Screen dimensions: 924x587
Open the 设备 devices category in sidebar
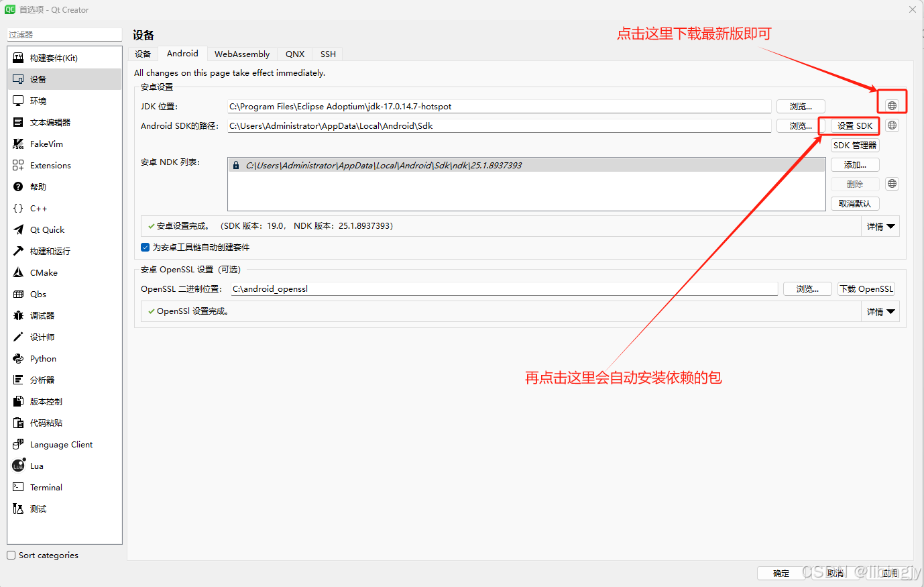pyautogui.click(x=64, y=79)
